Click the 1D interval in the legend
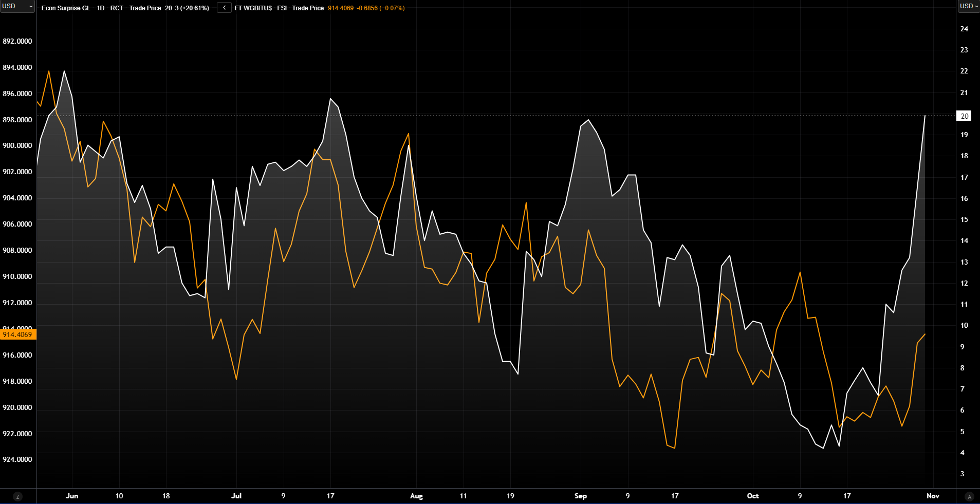 pos(101,8)
